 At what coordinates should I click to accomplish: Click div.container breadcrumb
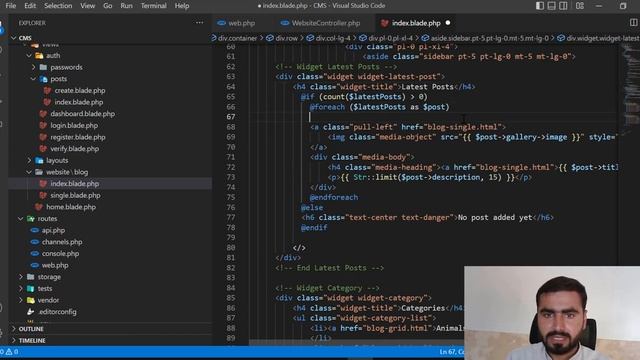tap(237, 38)
